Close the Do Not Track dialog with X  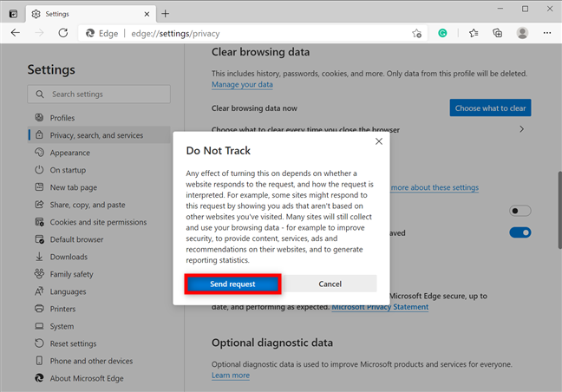[378, 140]
